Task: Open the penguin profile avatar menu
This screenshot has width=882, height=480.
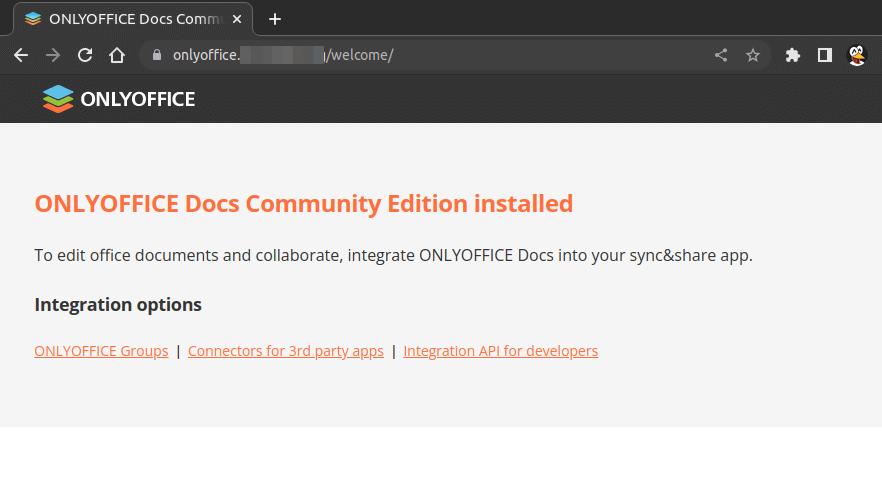Action: click(857, 56)
